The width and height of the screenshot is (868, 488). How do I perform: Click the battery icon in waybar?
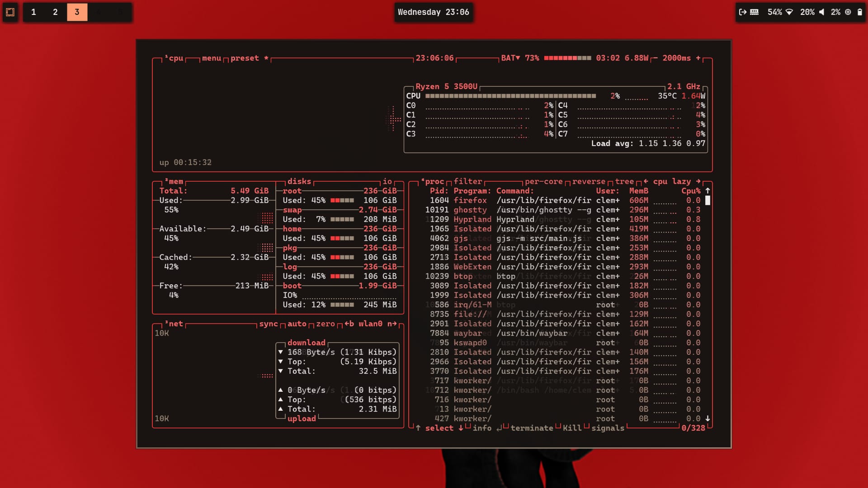pyautogui.click(x=860, y=12)
